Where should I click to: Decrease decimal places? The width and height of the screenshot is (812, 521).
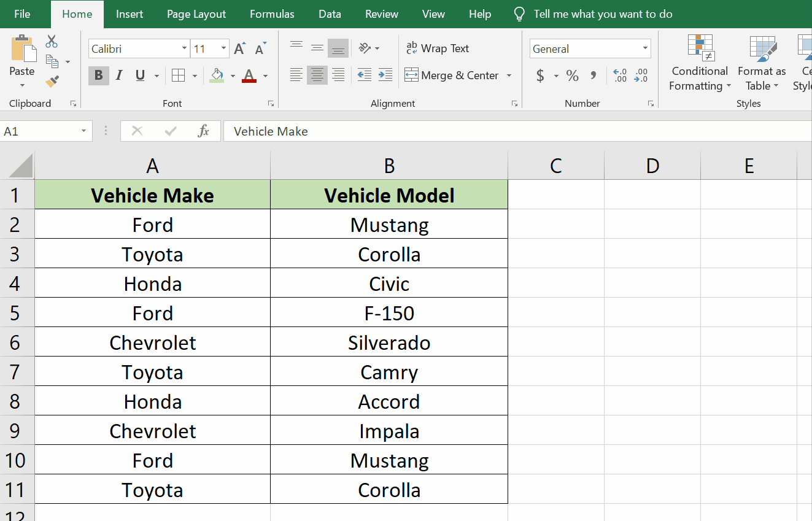pyautogui.click(x=641, y=75)
